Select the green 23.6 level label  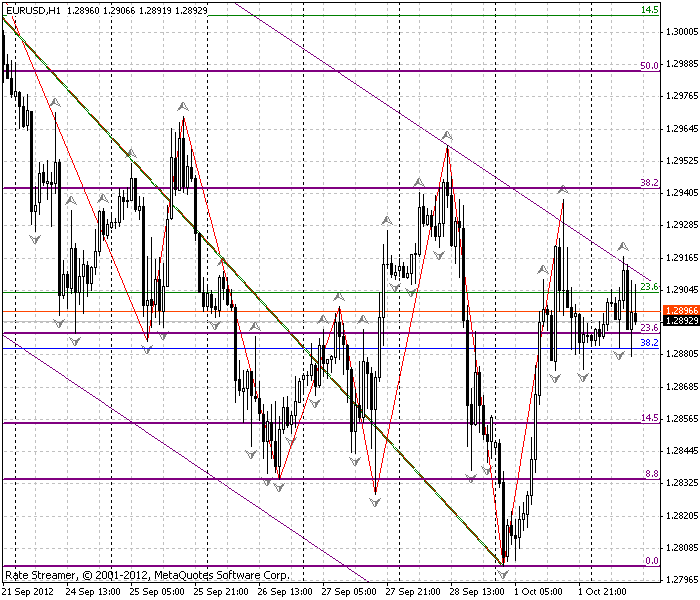pos(650,287)
